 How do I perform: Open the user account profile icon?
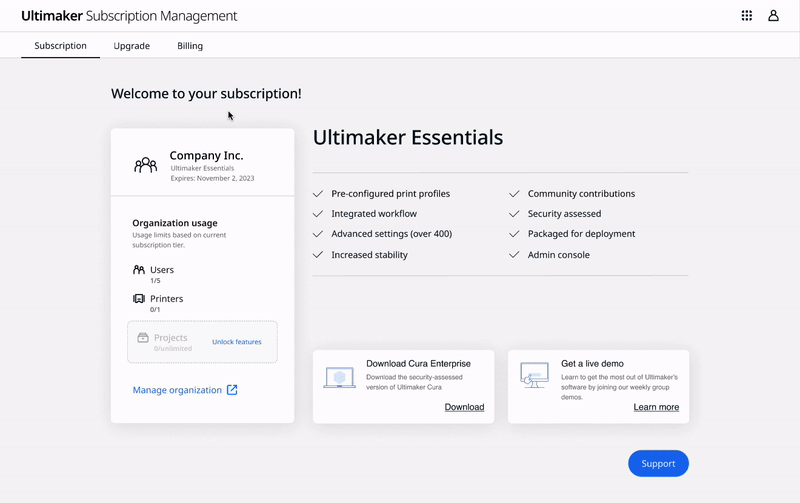click(x=773, y=16)
